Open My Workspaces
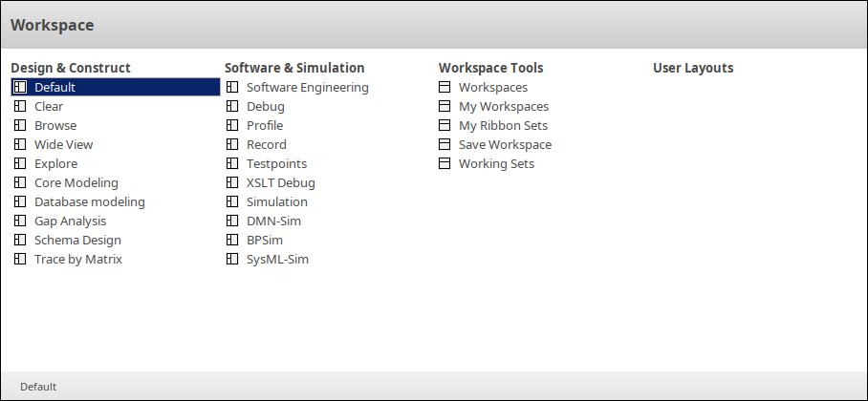Screen dimensions: 868x401 pos(504,107)
